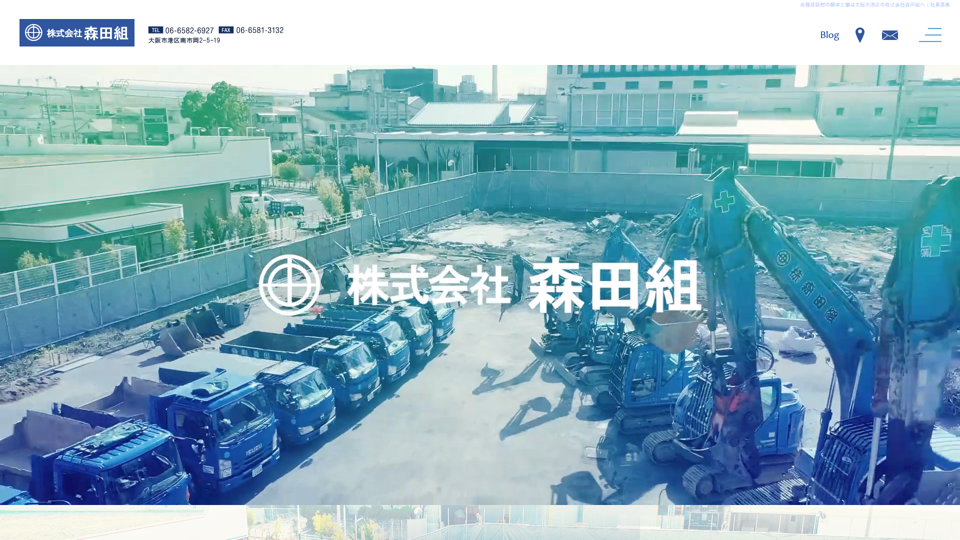Click the address 大阪市港区南市岡2-5-19

point(184,41)
